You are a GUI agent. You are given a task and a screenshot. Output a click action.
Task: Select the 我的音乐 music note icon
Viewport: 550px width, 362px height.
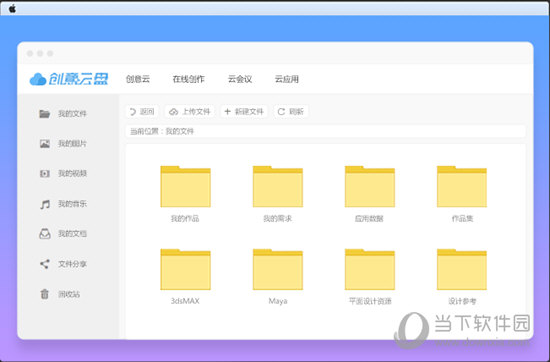coord(45,204)
